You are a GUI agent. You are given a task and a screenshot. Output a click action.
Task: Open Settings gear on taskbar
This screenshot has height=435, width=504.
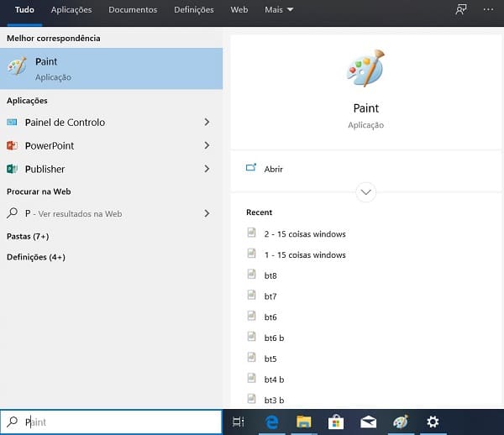433,422
